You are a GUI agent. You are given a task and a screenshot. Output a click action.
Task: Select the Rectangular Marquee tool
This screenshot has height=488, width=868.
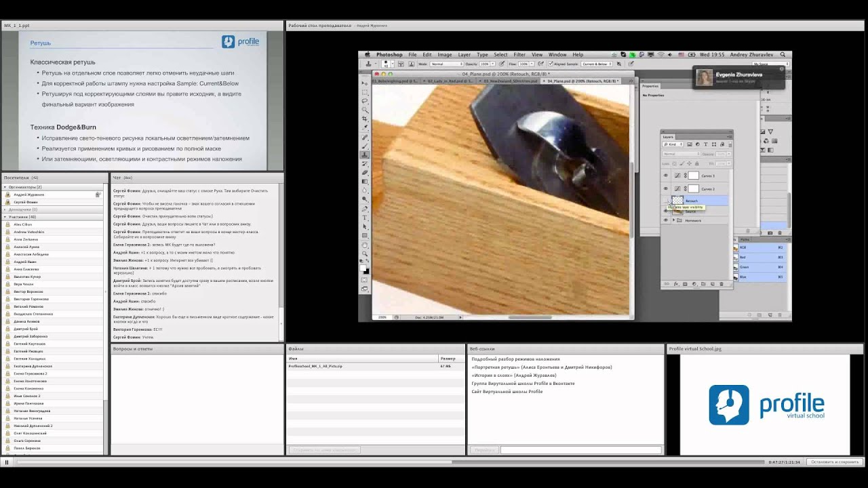[365, 92]
